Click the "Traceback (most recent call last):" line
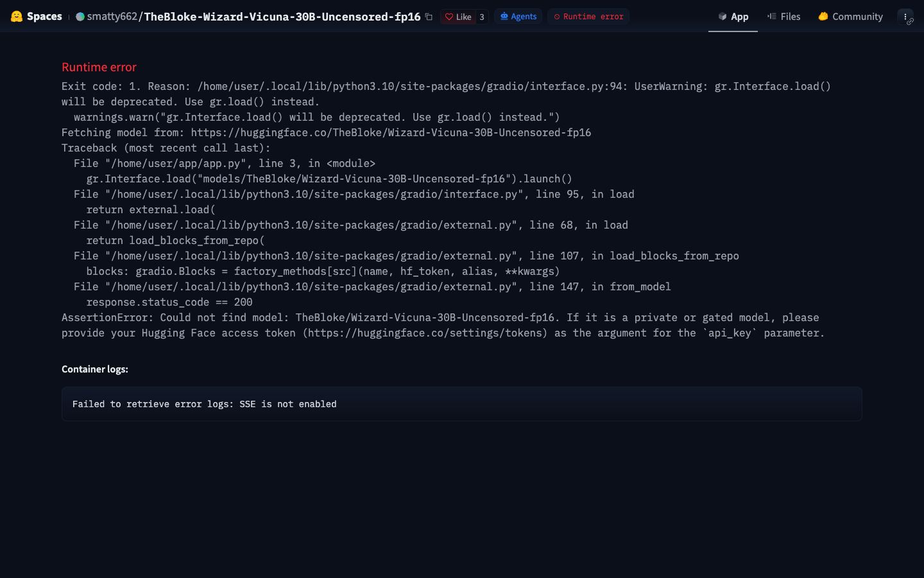 [166, 148]
